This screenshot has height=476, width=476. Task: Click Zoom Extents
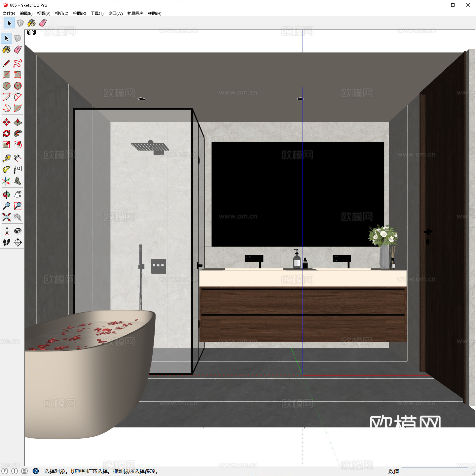(7, 217)
